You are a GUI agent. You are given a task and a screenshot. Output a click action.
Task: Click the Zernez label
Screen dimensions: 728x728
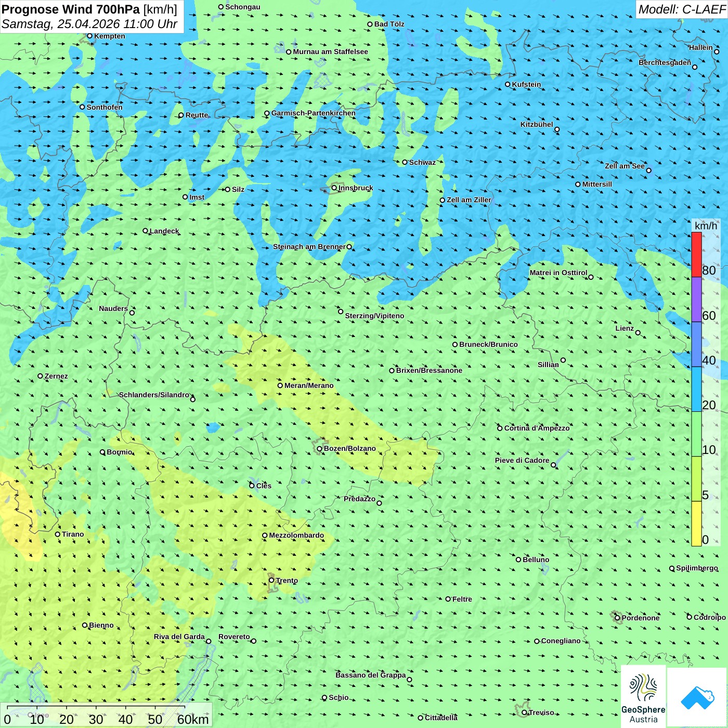pyautogui.click(x=56, y=376)
